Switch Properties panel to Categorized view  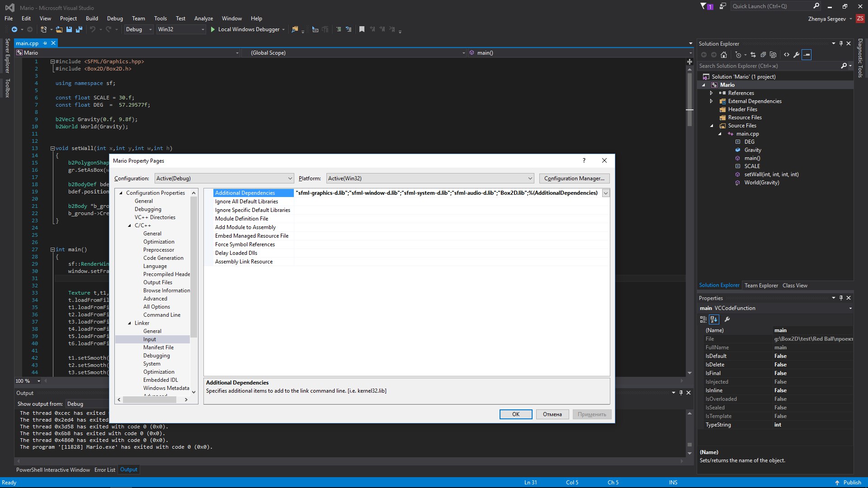[x=703, y=319]
